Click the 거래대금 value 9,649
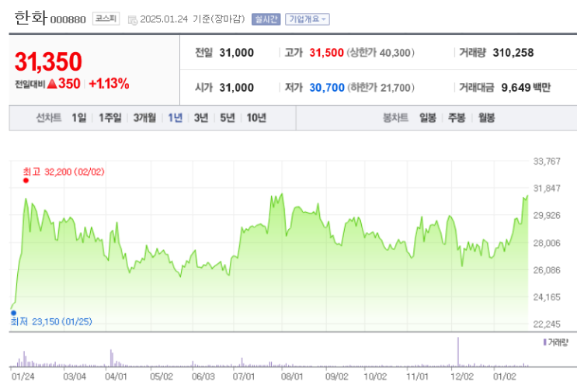Image resolution: width=577 pixels, height=392 pixels. (x=516, y=88)
